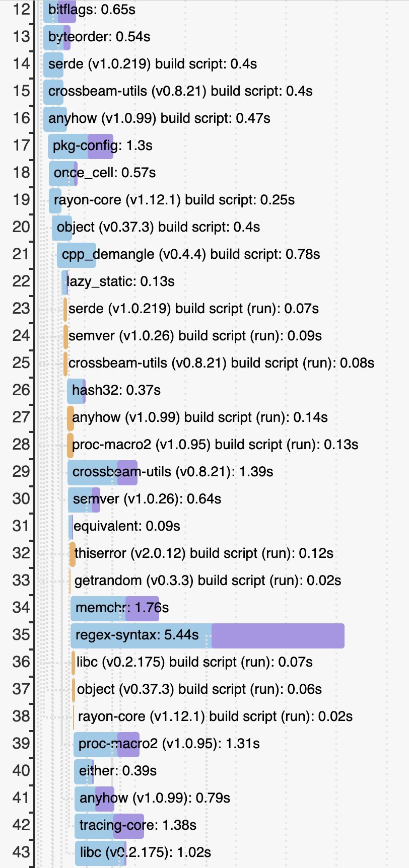The image size is (409, 868).
Task: Click the bitflags 0.65s bar
Action: (59, 10)
